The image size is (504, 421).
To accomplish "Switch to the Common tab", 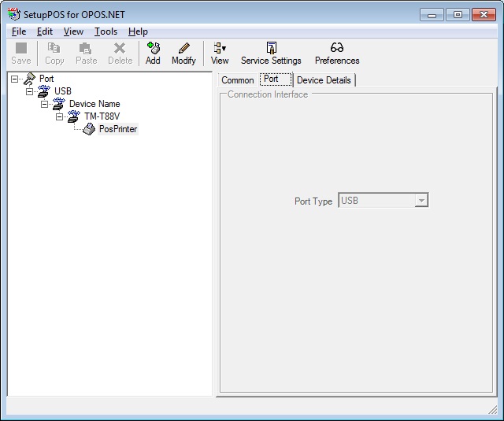I will (x=238, y=80).
